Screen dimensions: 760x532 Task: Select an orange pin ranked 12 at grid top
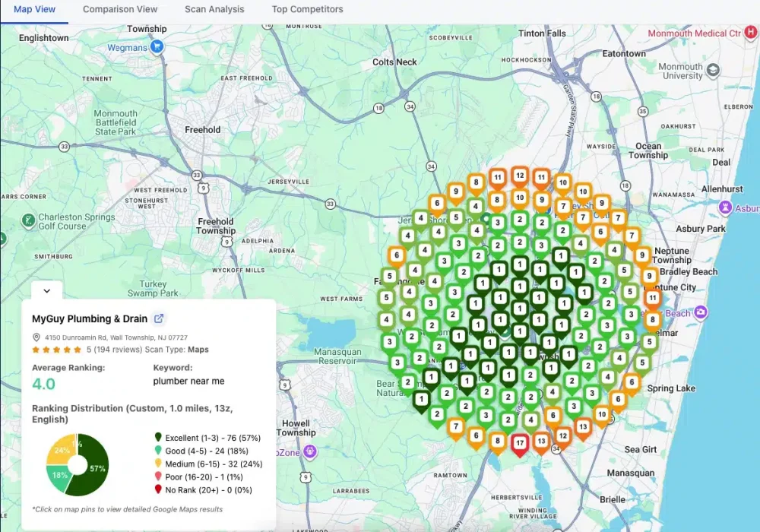(x=520, y=176)
